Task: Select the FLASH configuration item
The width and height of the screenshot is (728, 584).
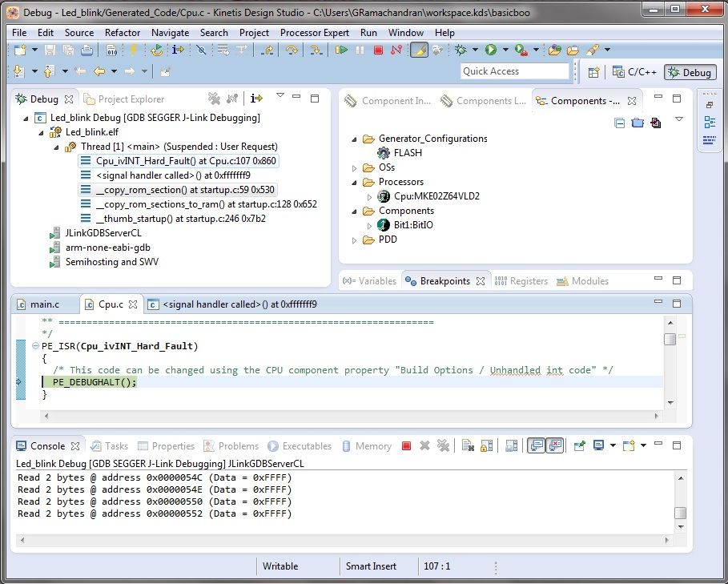Action: pyautogui.click(x=400, y=153)
